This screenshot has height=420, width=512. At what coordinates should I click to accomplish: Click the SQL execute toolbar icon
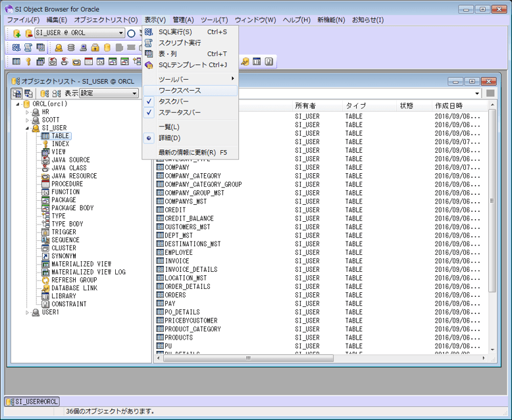coord(16,47)
